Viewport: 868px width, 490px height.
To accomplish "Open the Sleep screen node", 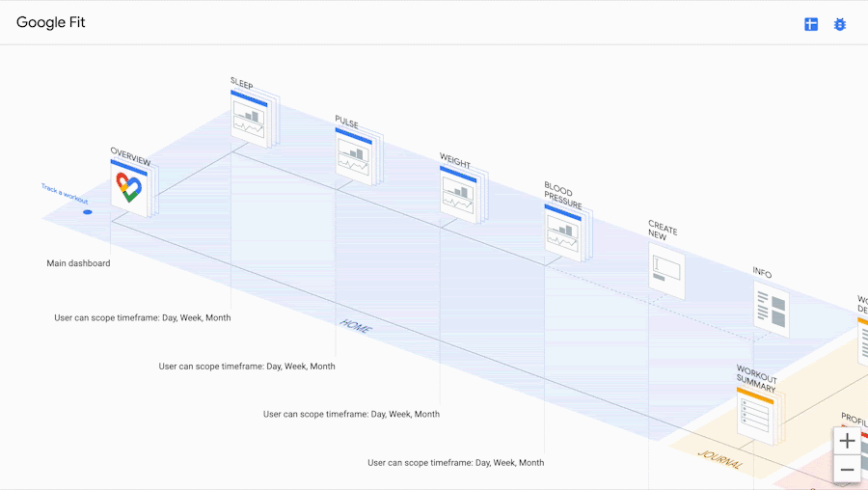I will pos(251,119).
